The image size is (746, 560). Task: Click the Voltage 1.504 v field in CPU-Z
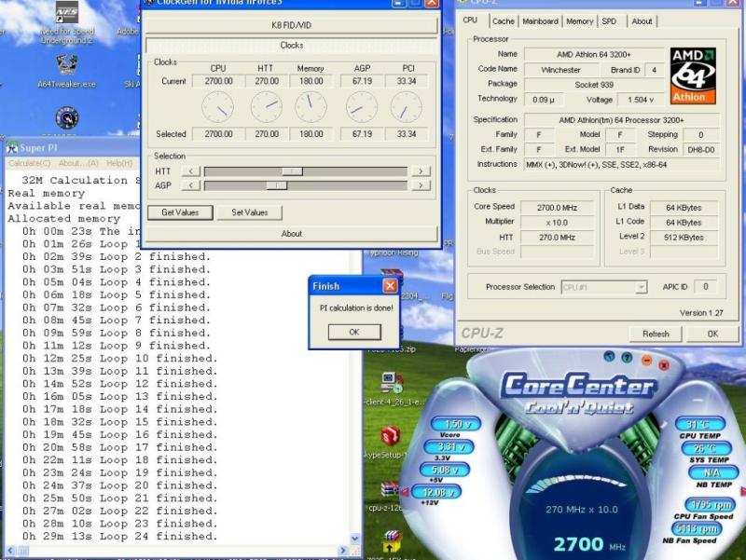(x=641, y=100)
